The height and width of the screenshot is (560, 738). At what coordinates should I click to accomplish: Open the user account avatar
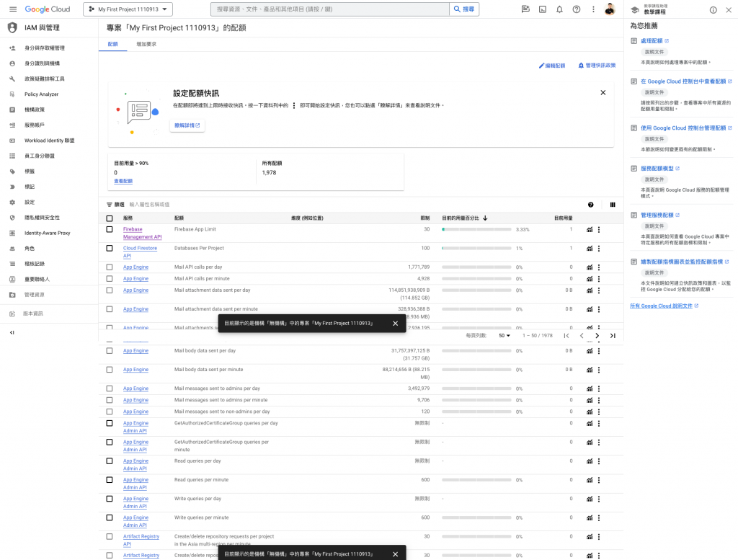pyautogui.click(x=610, y=9)
